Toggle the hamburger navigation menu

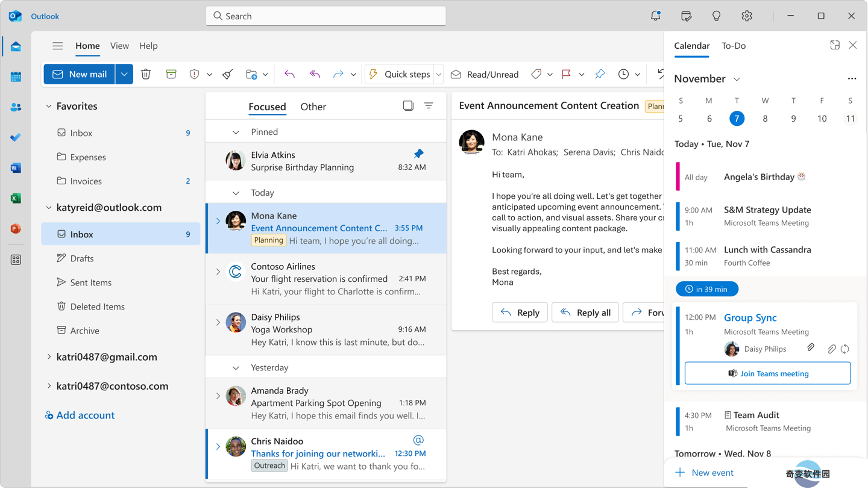(57, 46)
